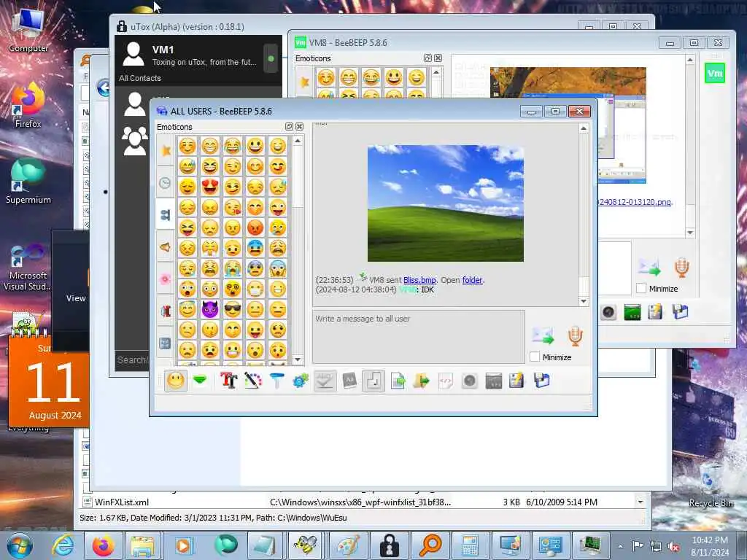
Task: Click the code snippet </> icon
Action: pos(446,381)
